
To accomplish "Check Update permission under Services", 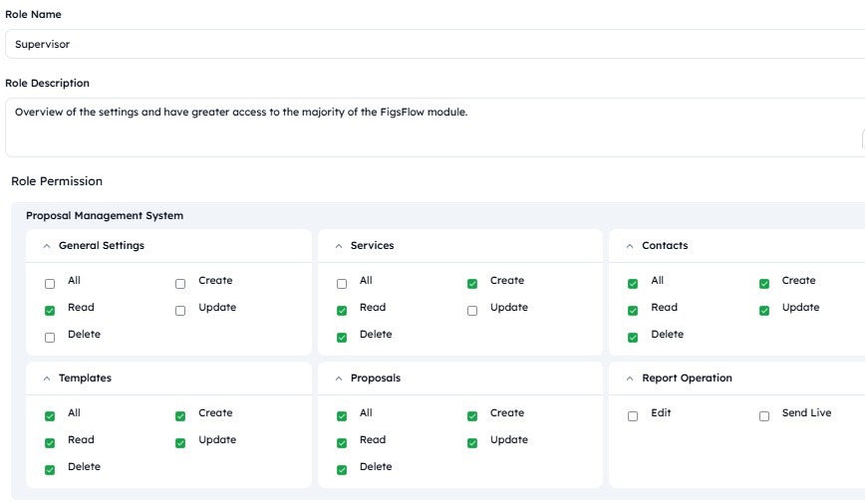I will click(x=472, y=311).
